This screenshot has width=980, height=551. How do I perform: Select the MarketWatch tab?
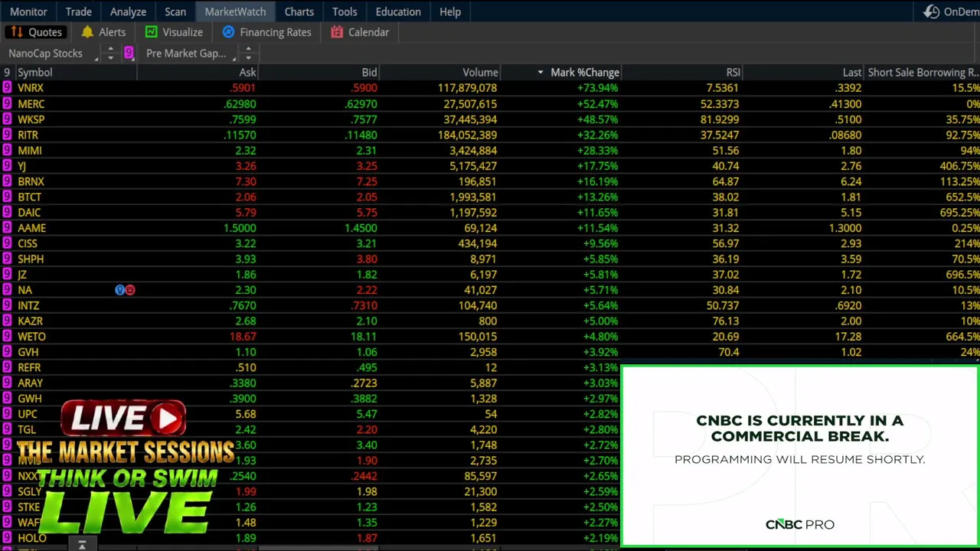pyautogui.click(x=235, y=11)
